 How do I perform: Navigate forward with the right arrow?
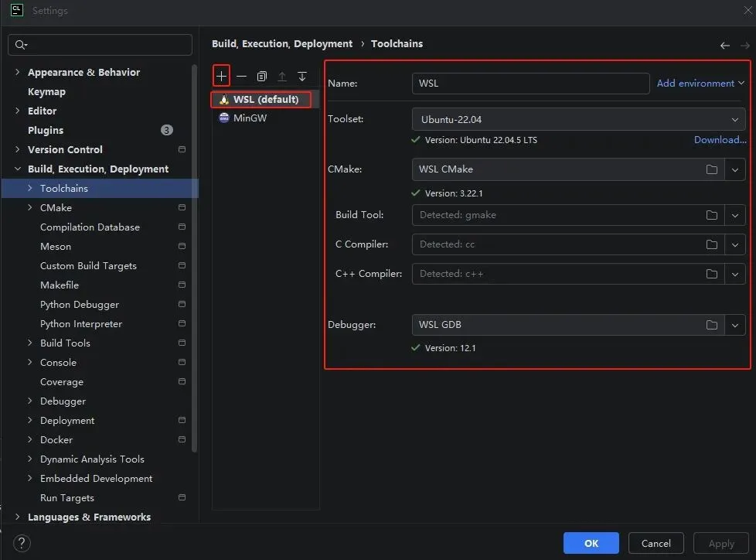click(745, 46)
